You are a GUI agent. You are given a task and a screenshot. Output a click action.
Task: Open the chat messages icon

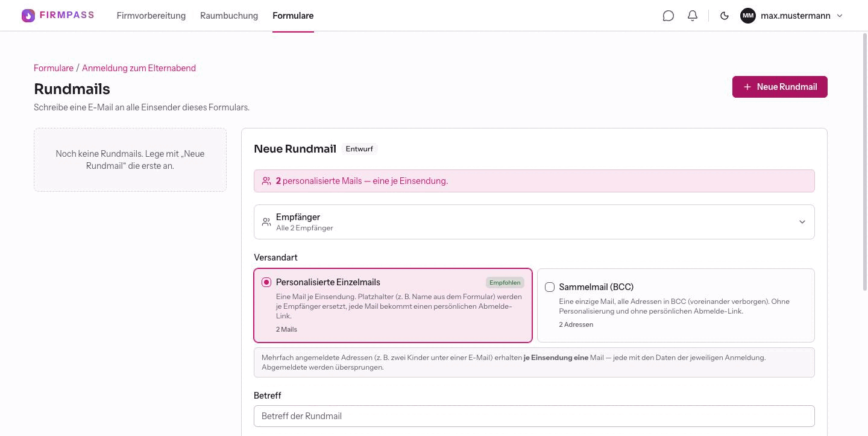click(668, 16)
